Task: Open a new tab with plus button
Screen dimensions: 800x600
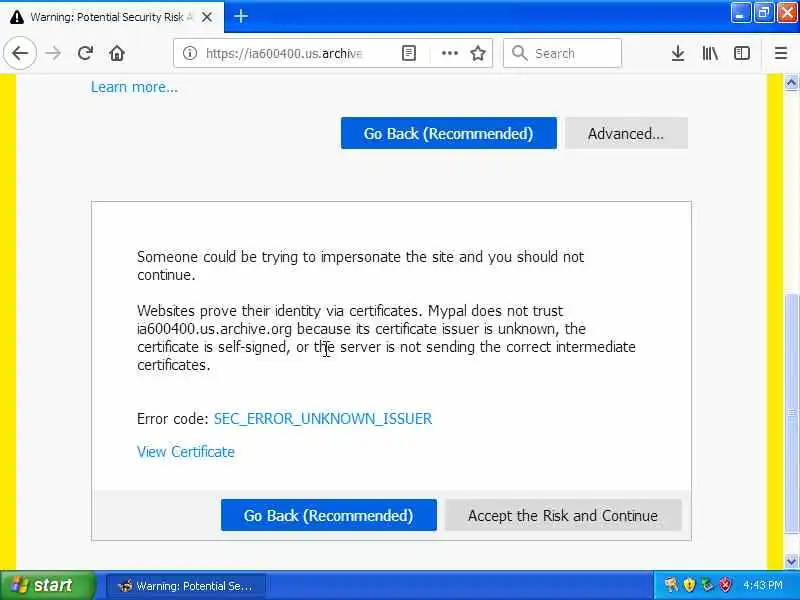Action: pyautogui.click(x=241, y=16)
